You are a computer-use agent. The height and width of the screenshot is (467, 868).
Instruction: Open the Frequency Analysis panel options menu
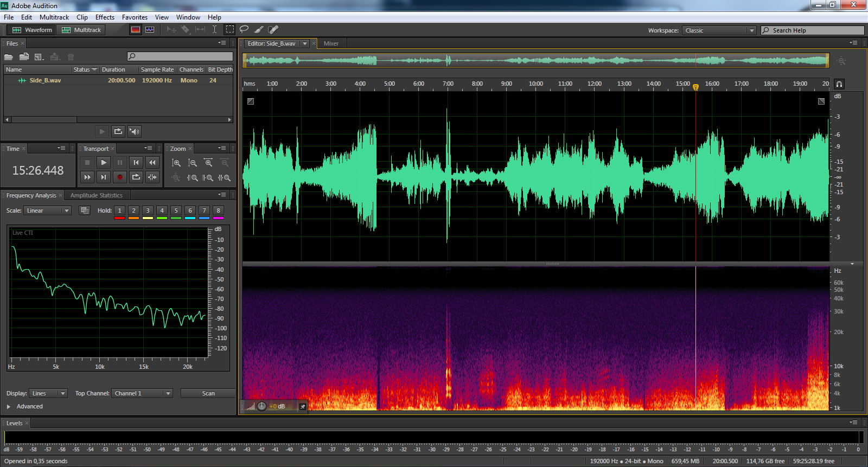222,195
